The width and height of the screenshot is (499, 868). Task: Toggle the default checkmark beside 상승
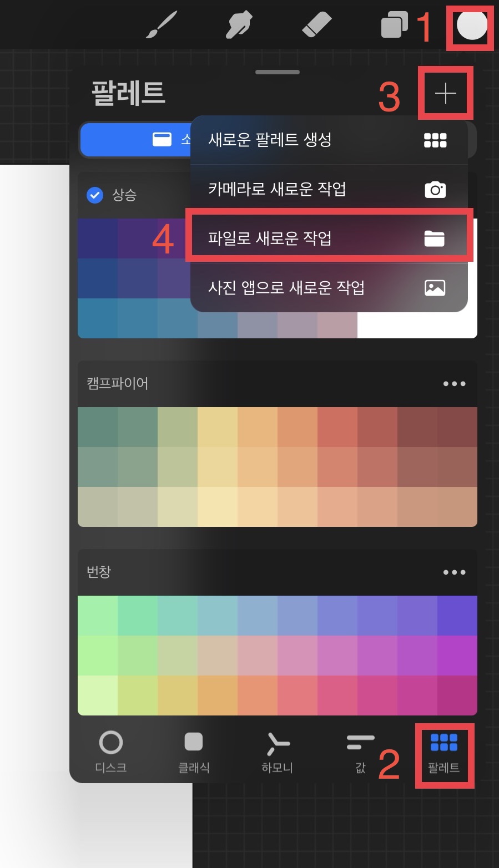point(95,195)
